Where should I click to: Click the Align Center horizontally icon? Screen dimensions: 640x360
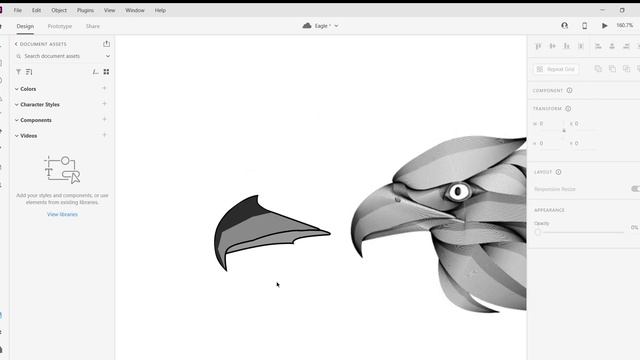click(612, 46)
